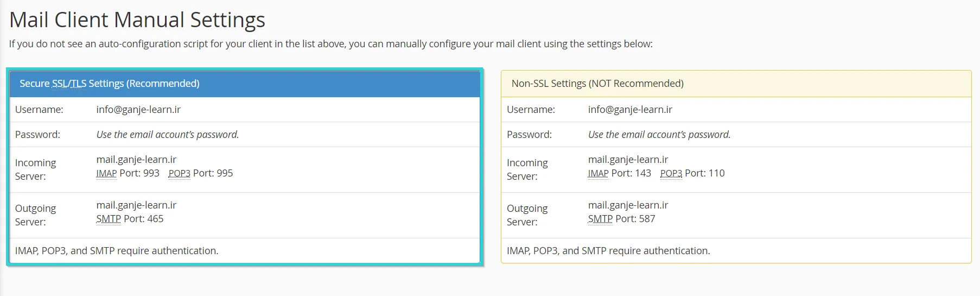Click the Secure SSL/TLS Settings panel header
This screenshot has width=980, height=296.
pyautogui.click(x=244, y=84)
